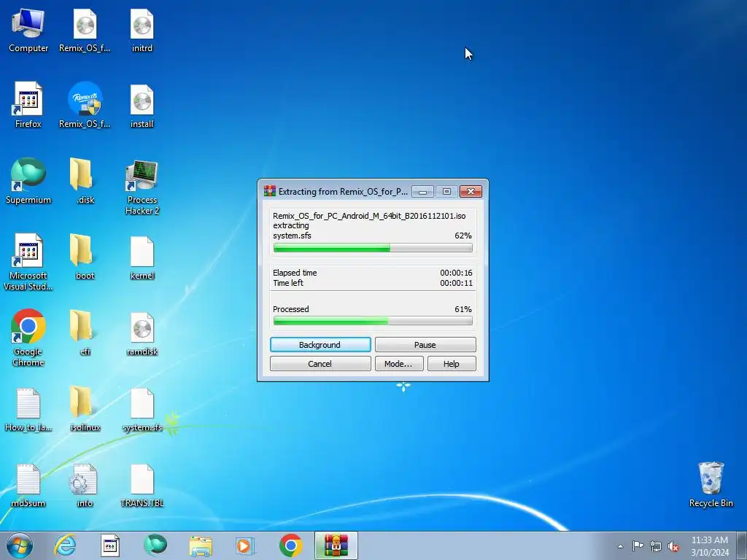
Task: Select the ramdisk disc image icon
Action: tap(142, 332)
